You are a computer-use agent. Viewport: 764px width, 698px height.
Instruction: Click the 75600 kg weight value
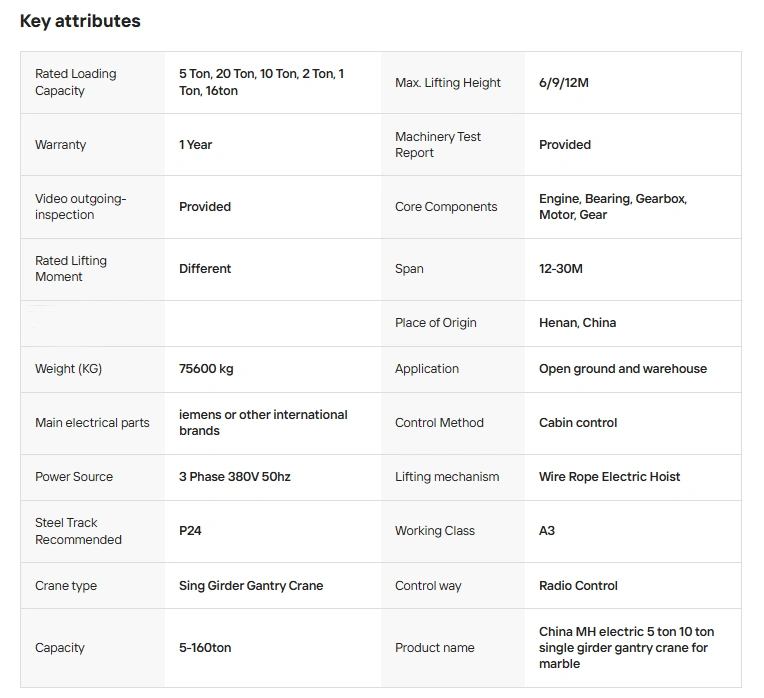[206, 369]
